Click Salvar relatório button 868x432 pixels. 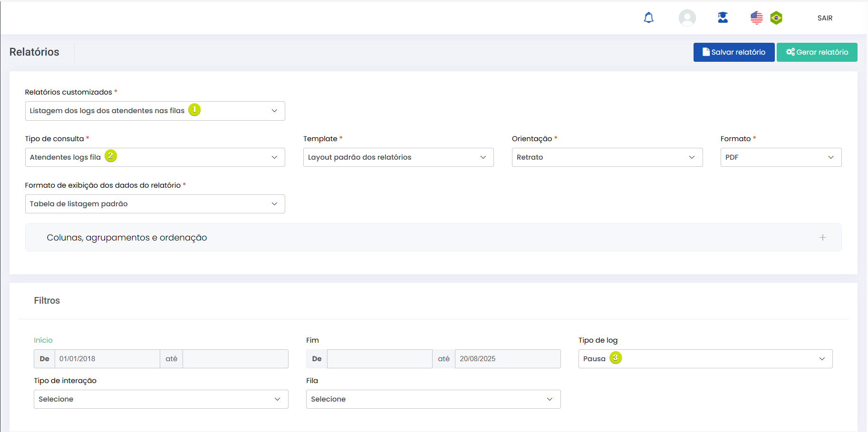[733, 52]
